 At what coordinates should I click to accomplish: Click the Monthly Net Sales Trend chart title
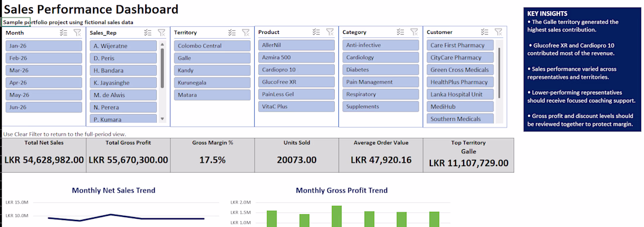coord(114,190)
